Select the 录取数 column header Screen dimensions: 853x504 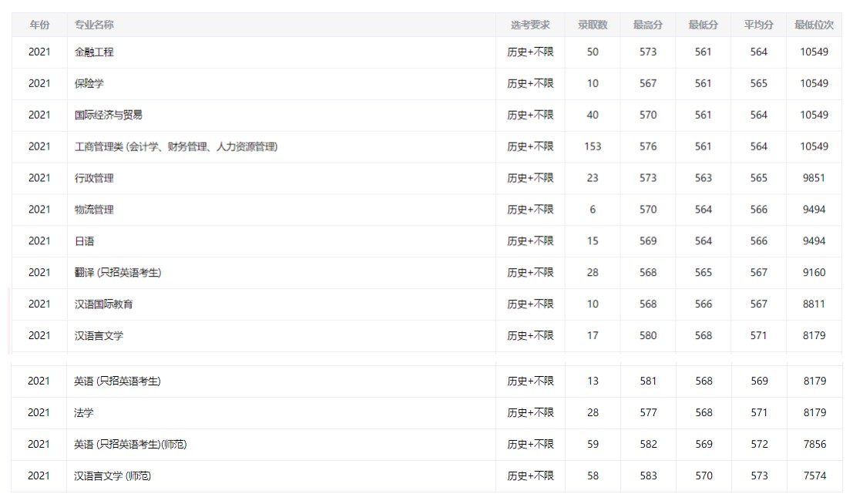[x=593, y=25]
